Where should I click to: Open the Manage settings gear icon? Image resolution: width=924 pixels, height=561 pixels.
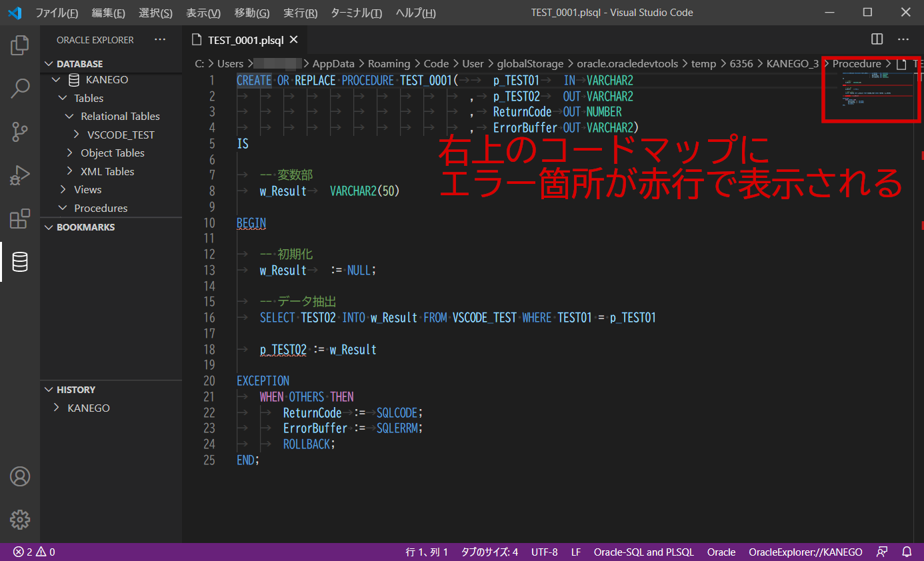[19, 520]
